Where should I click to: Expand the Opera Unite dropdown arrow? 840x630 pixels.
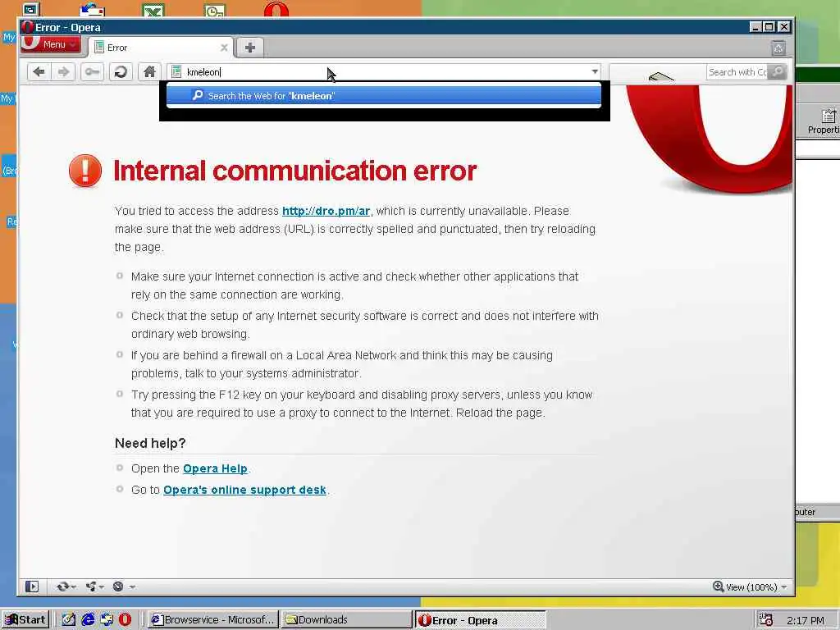click(101, 587)
